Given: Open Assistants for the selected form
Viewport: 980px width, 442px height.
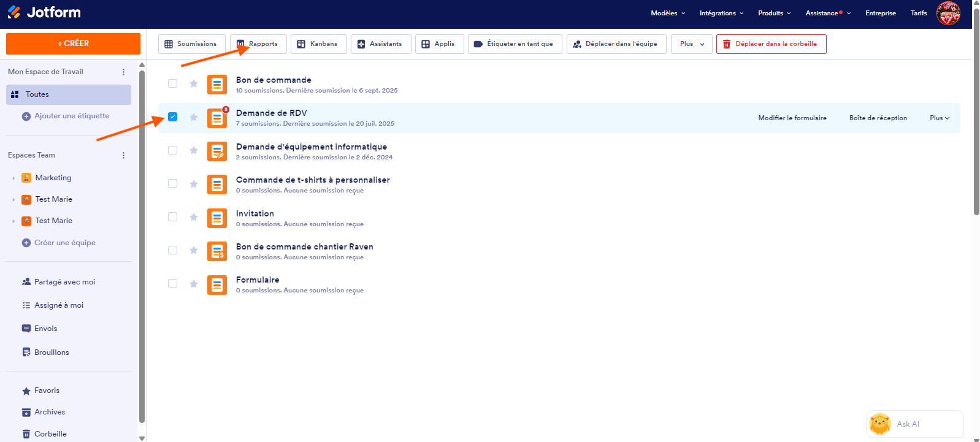Looking at the screenshot, I should pyautogui.click(x=381, y=44).
